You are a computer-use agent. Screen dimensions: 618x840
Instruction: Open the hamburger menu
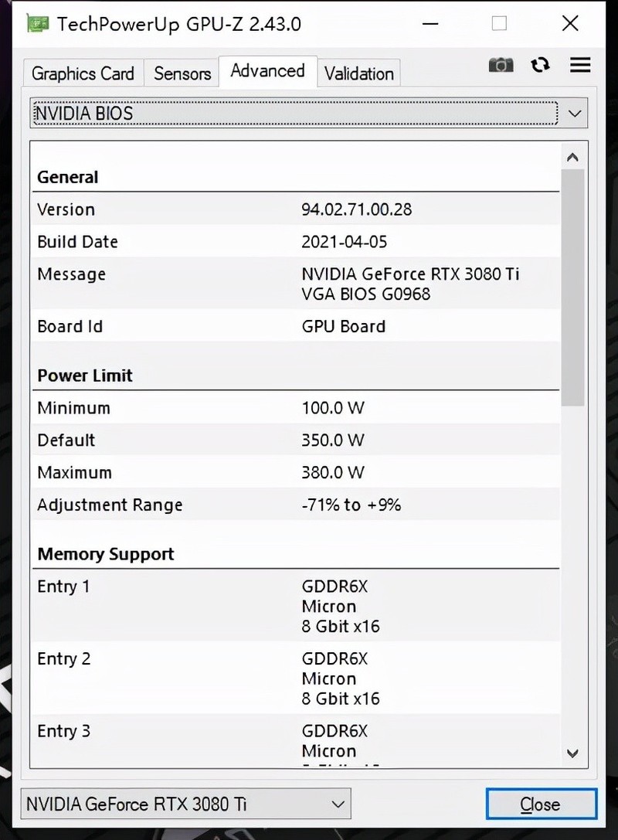click(580, 65)
